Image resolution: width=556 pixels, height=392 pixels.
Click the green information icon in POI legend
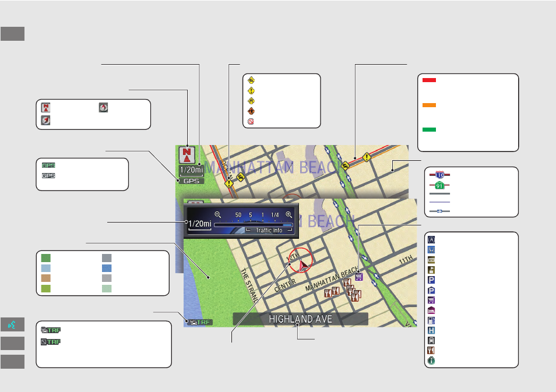click(x=431, y=361)
